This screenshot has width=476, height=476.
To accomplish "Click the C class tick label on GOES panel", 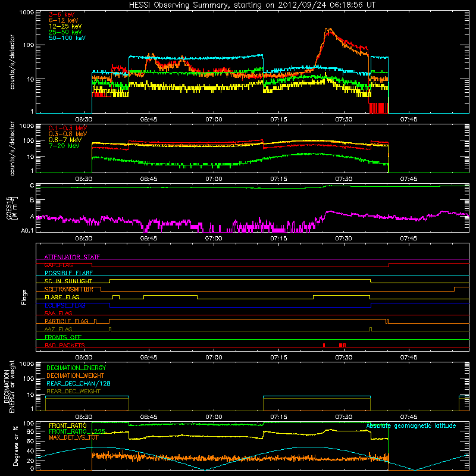I will [x=32, y=186].
